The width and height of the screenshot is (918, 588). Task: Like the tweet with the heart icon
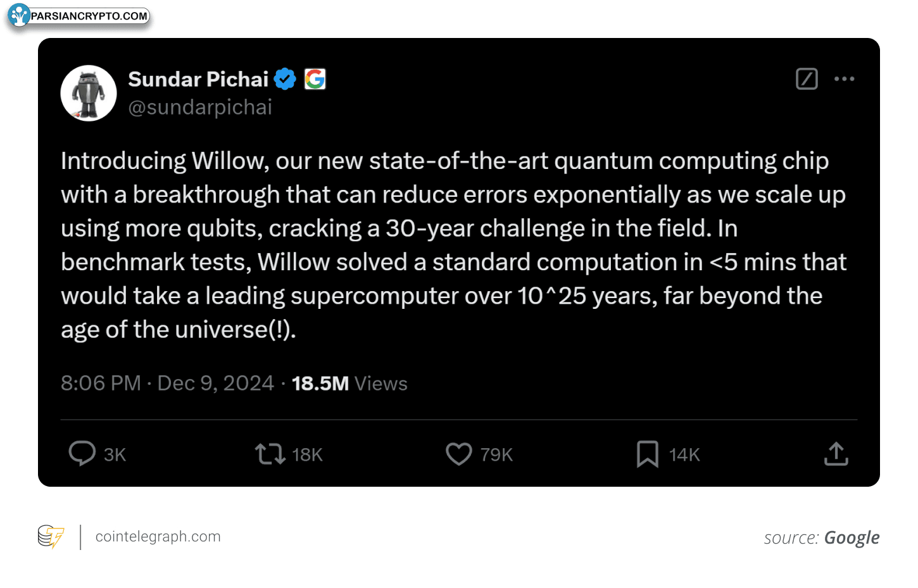tap(459, 454)
